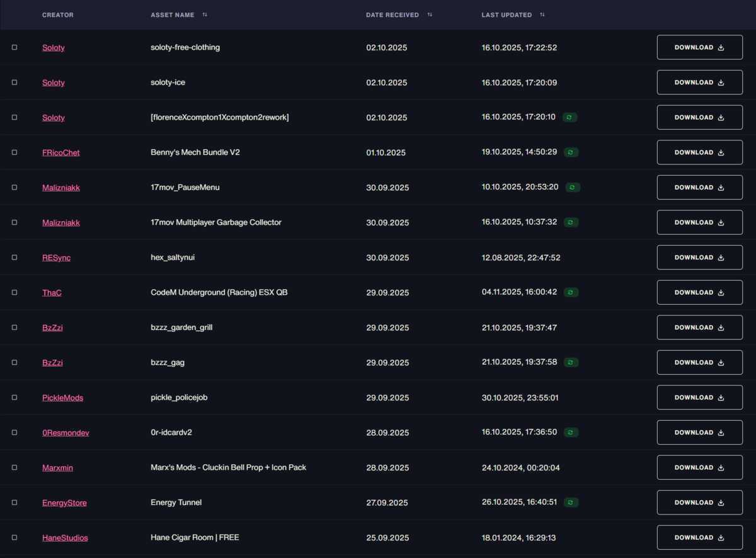This screenshot has width=756, height=558.
Task: Click sync icon on 17mov Multiplayer Garbage Collector
Action: click(x=571, y=222)
